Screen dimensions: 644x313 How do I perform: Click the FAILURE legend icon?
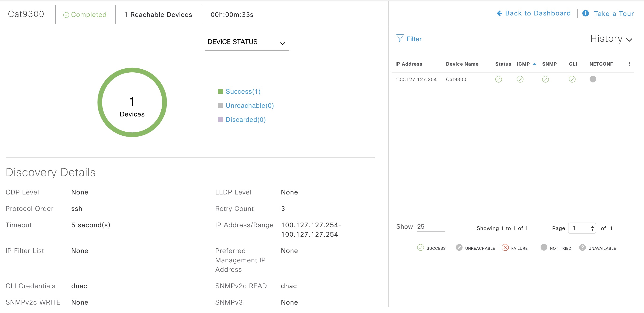point(505,248)
